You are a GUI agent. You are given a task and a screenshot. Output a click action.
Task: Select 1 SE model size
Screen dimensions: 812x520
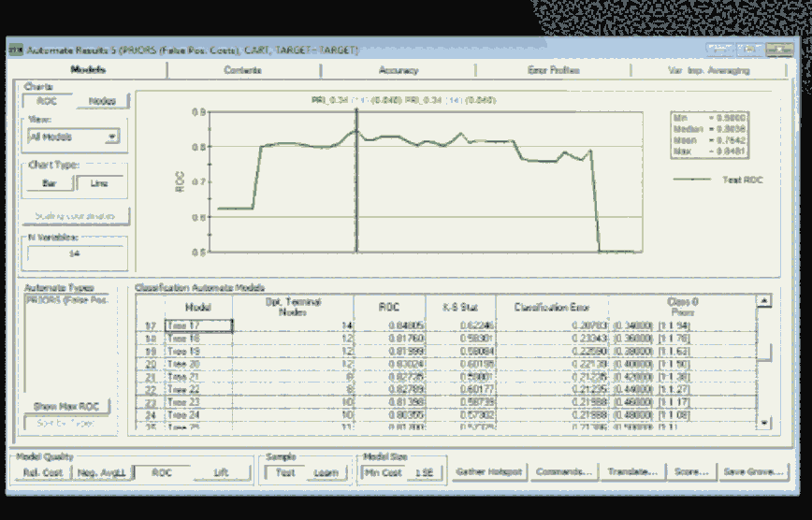tap(424, 472)
